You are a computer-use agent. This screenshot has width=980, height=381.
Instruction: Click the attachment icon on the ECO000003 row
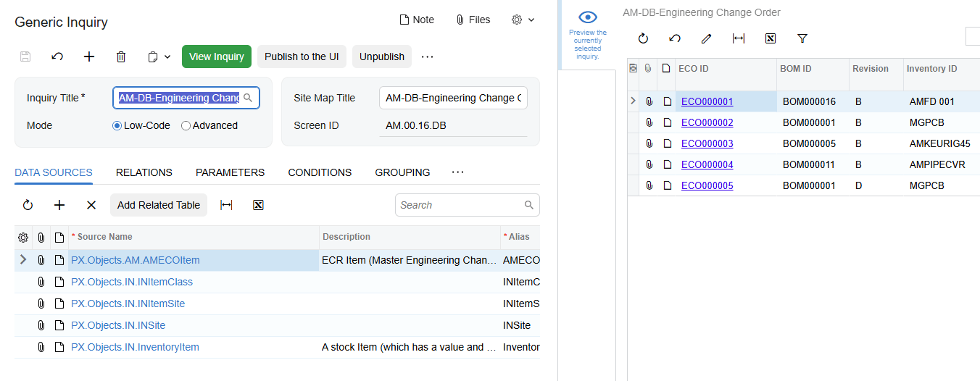pyautogui.click(x=649, y=143)
